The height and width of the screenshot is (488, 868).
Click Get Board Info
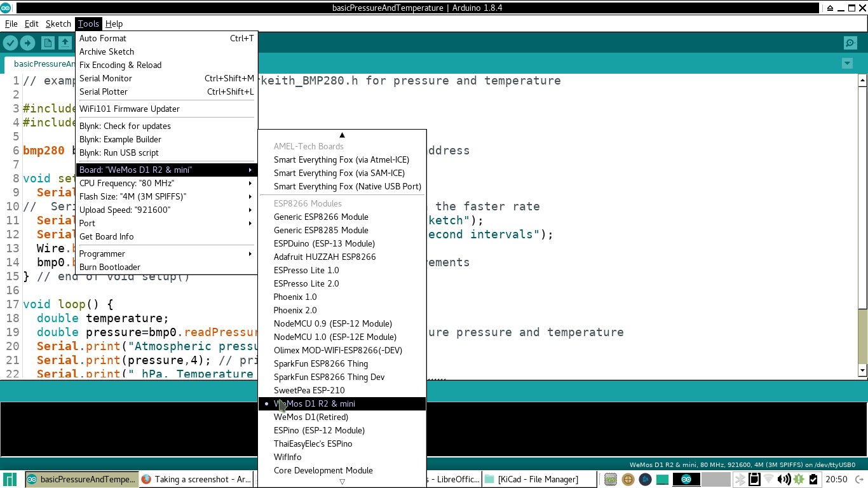pos(166,236)
